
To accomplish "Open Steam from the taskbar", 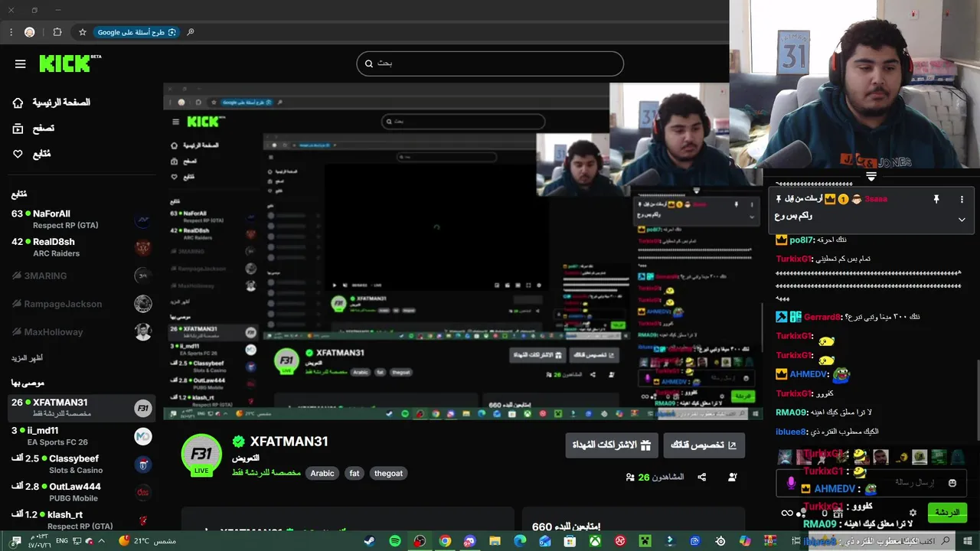I will [369, 541].
